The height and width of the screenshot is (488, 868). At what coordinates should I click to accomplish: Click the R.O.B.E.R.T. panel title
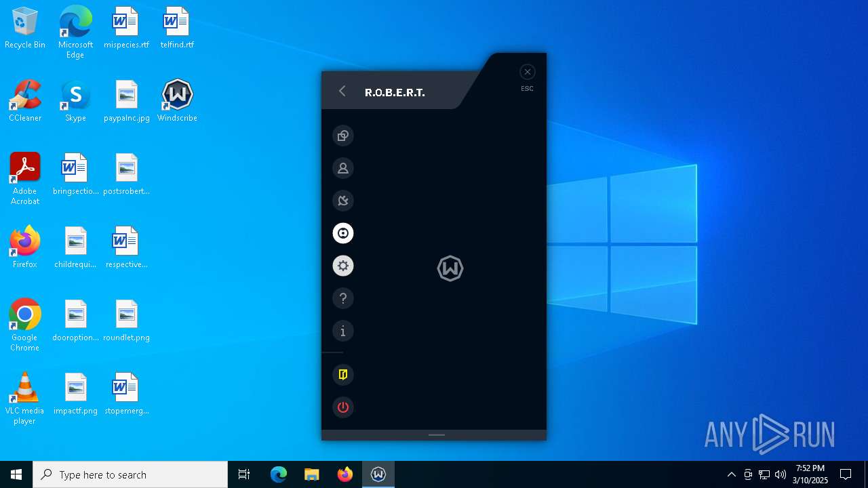point(395,92)
